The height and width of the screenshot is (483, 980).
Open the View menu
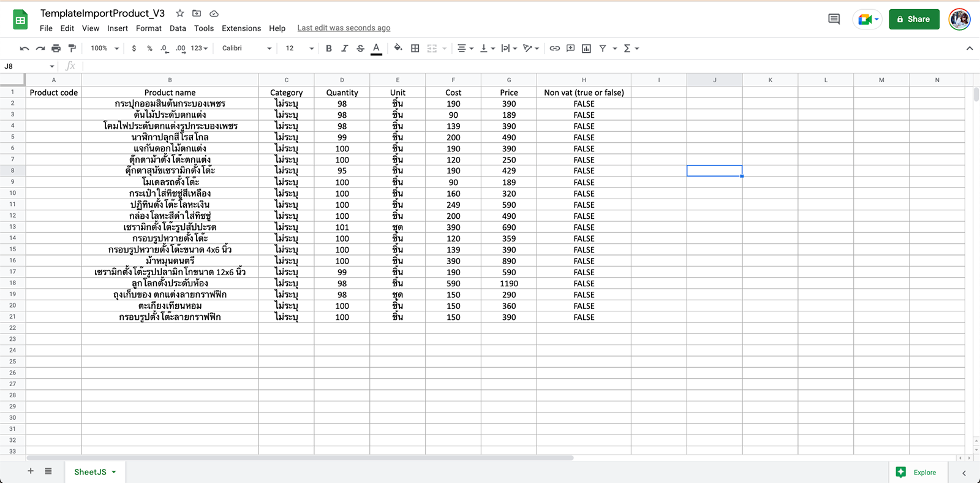coord(91,28)
